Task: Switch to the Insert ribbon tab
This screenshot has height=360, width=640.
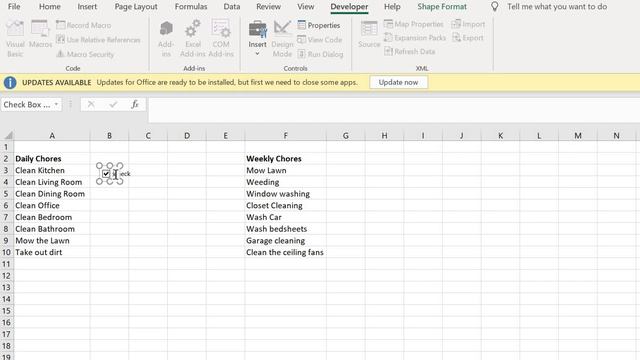Action: [87, 7]
